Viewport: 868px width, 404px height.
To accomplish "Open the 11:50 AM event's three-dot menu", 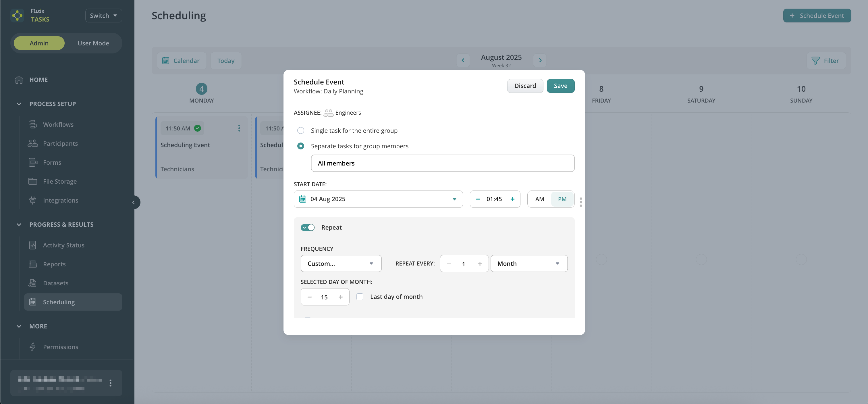I will pyautogui.click(x=239, y=128).
